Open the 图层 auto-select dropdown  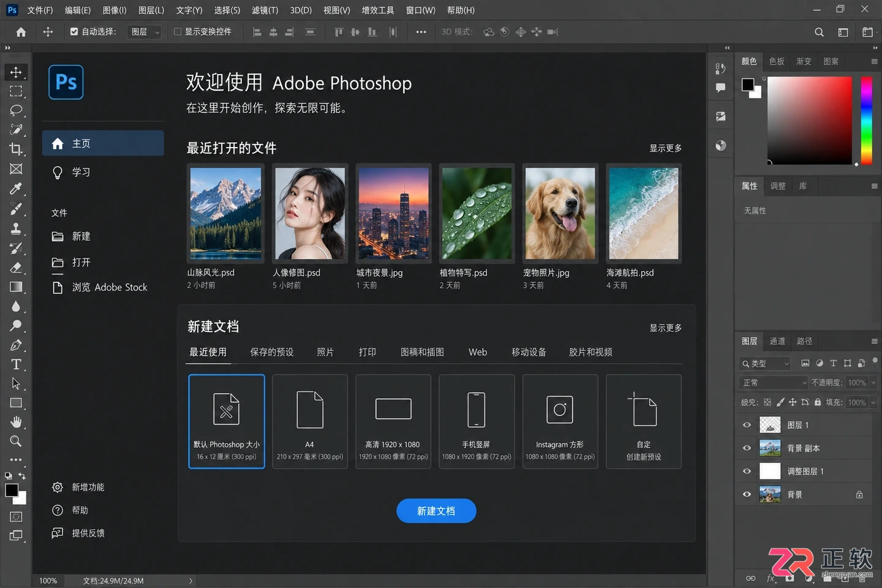145,32
